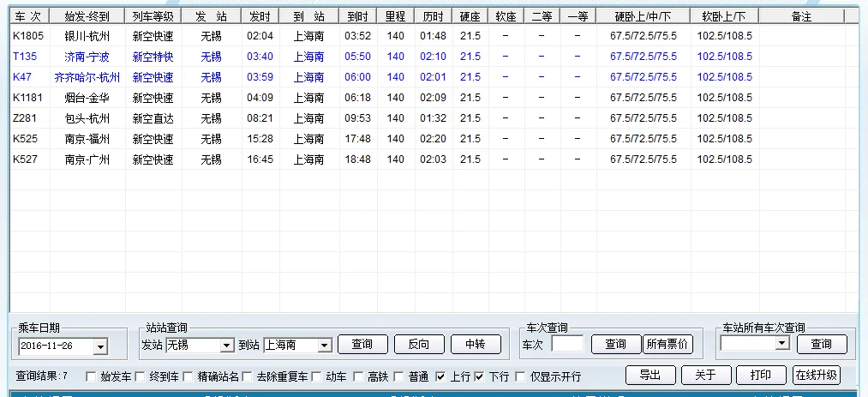Click route 济南-宁波 cell
The image size is (868, 397).
pyautogui.click(x=87, y=57)
